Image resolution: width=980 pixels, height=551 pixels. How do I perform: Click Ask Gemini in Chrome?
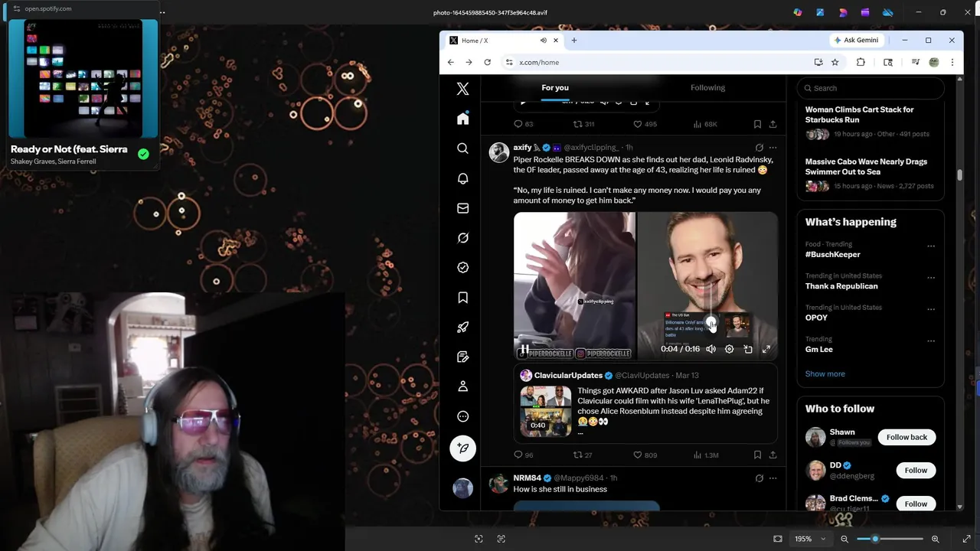[857, 40]
